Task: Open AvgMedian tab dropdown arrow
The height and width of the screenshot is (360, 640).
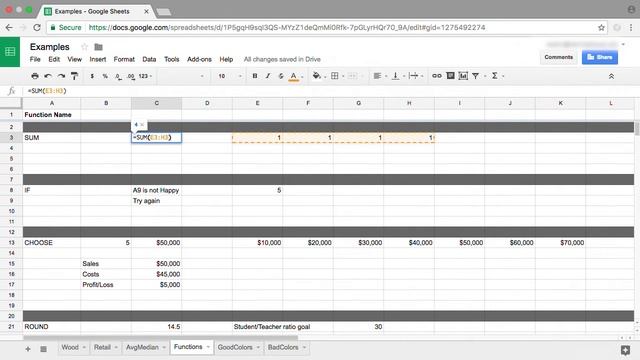Action: coord(164,347)
